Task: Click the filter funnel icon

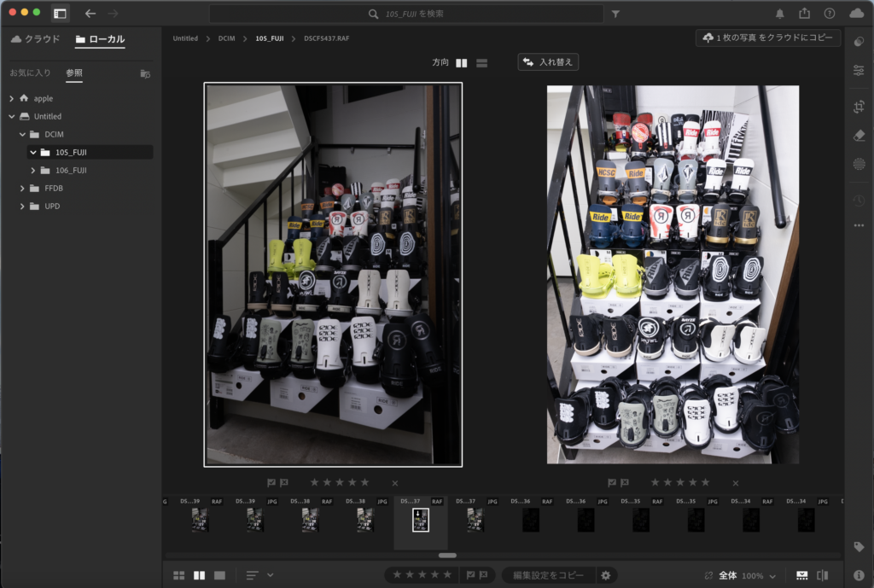Action: click(x=616, y=14)
